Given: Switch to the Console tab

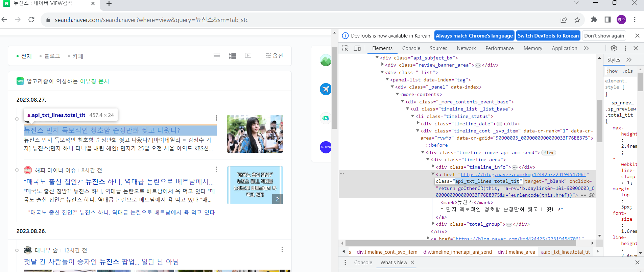Looking at the screenshot, I should (411, 48).
